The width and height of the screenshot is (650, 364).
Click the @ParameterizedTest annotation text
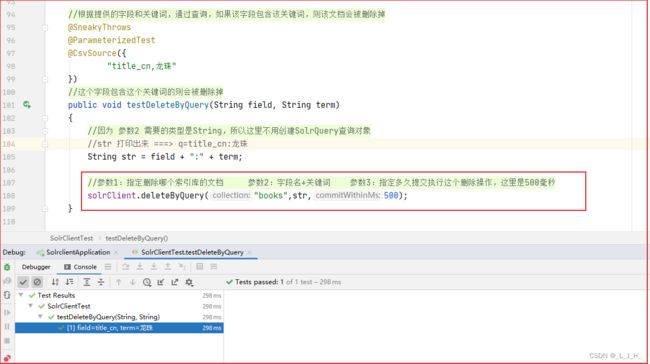pyautogui.click(x=112, y=40)
